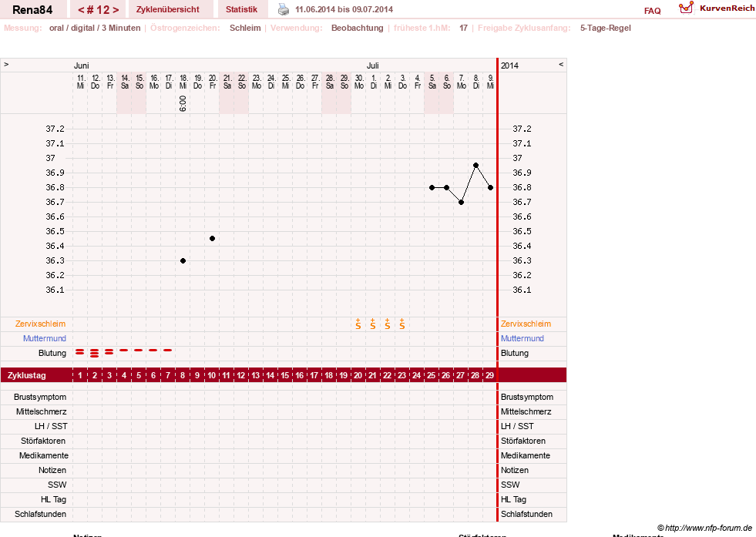This screenshot has width=756, height=537.
Task: Click left Muttermund row label
Action: (45, 338)
